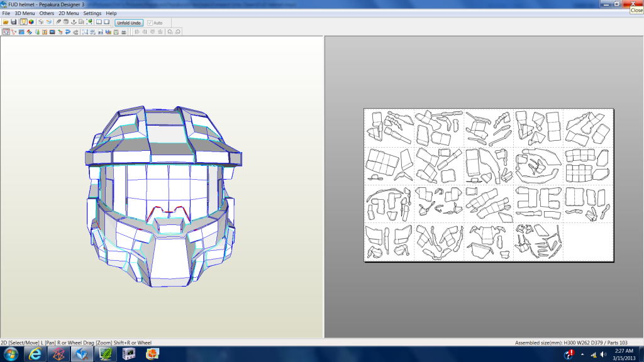Click the Pepakura Designer taskbar icon
Viewport: 644px width, 362px height.
82,354
